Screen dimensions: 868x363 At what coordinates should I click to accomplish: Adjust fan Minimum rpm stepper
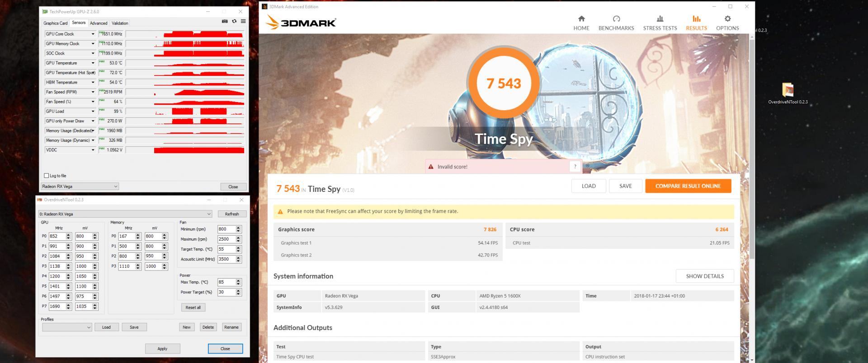pos(238,229)
